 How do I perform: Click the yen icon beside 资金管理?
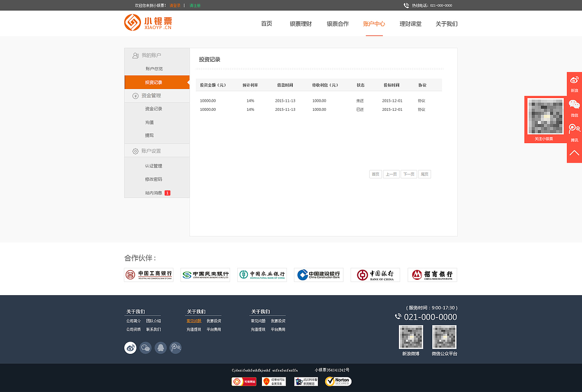[x=135, y=96]
